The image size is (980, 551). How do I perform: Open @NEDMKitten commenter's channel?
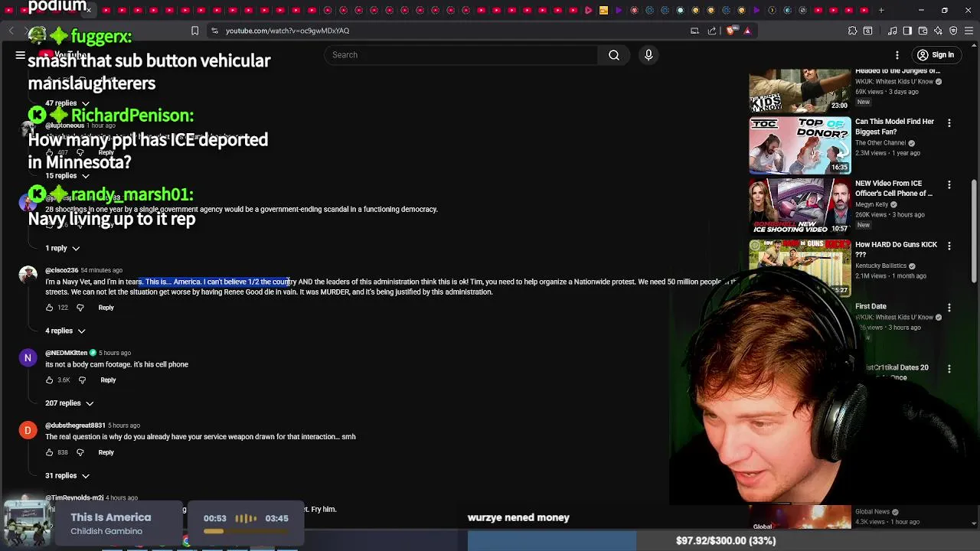click(66, 353)
